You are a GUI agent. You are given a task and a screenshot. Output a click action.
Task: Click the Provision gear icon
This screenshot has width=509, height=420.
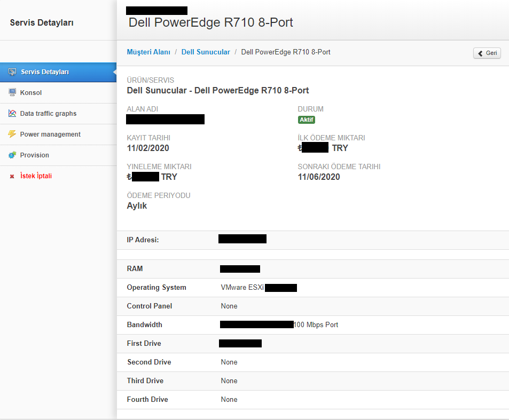tap(12, 155)
